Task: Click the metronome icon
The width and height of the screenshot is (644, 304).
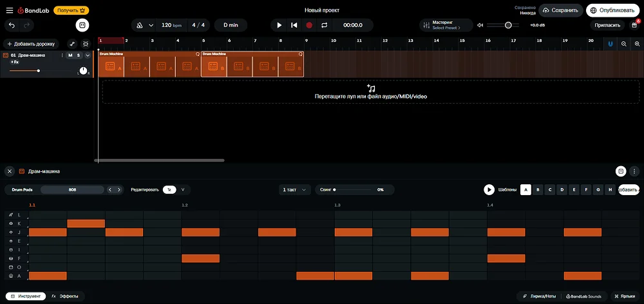Action: 139,25
